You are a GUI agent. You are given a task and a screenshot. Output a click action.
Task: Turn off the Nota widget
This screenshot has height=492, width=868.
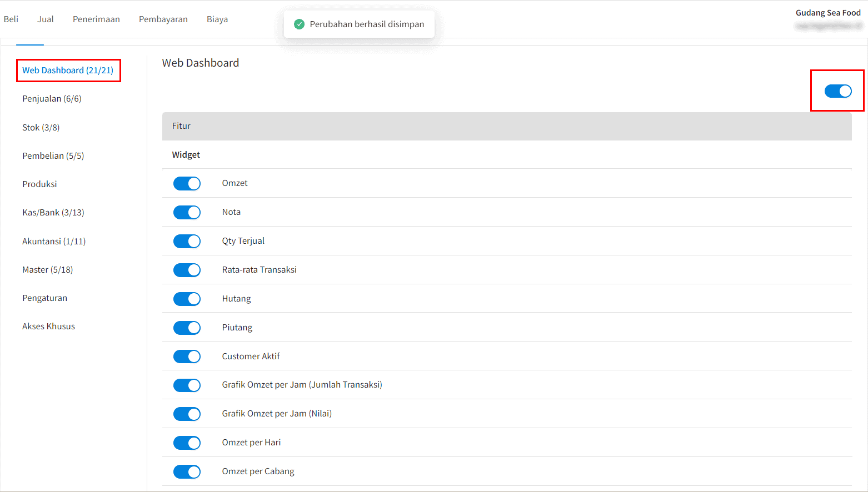click(187, 212)
